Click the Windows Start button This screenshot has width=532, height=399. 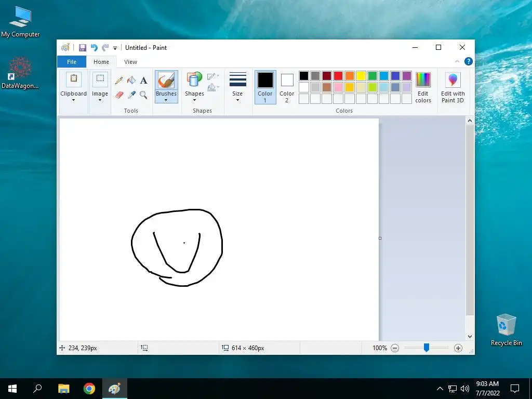12,389
